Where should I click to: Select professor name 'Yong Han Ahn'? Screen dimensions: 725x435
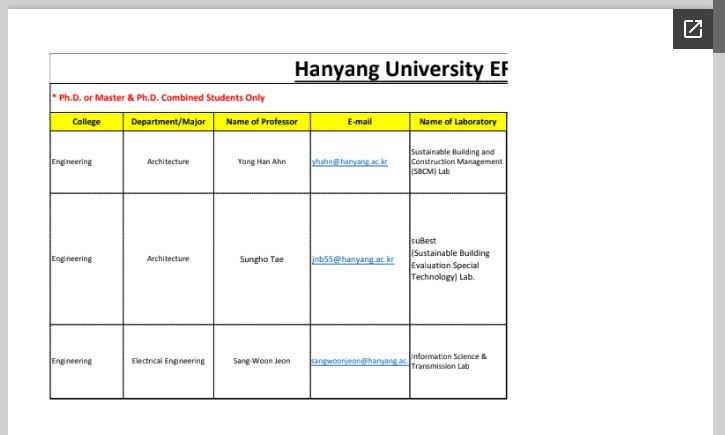point(262,161)
